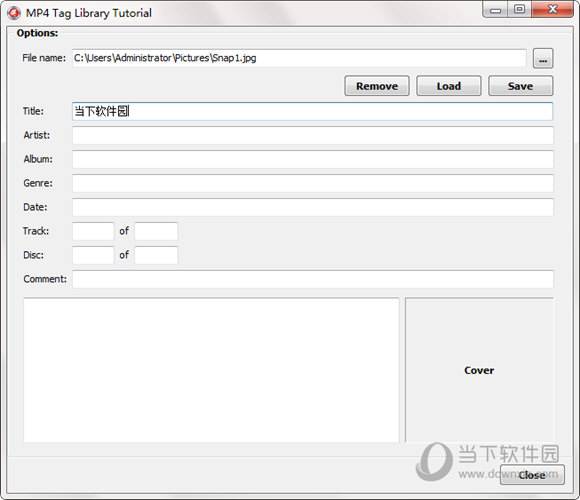Click the "Options:" group heading
This screenshot has height=500, width=580.
(37, 33)
